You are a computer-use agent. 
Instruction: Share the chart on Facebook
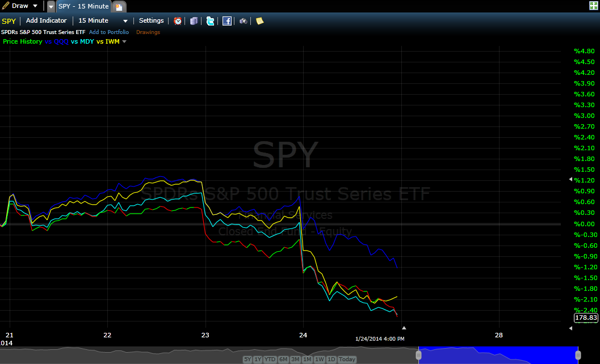pyautogui.click(x=227, y=21)
